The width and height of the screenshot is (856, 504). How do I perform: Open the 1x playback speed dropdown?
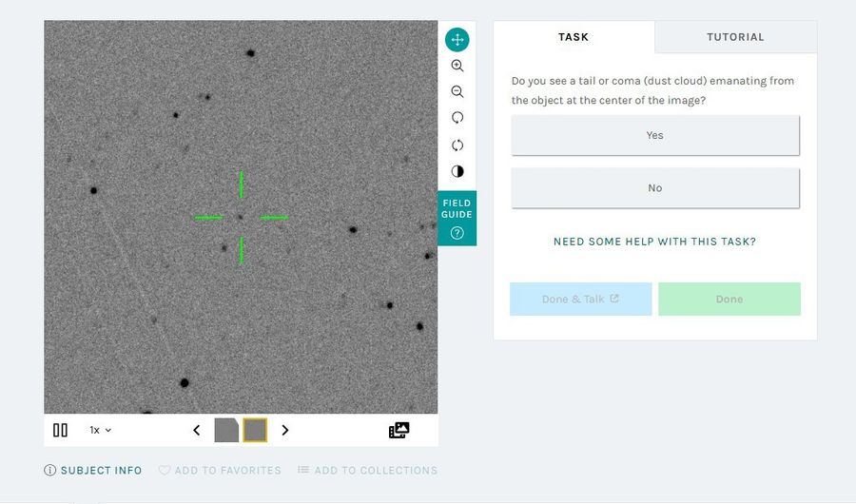pyautogui.click(x=101, y=430)
